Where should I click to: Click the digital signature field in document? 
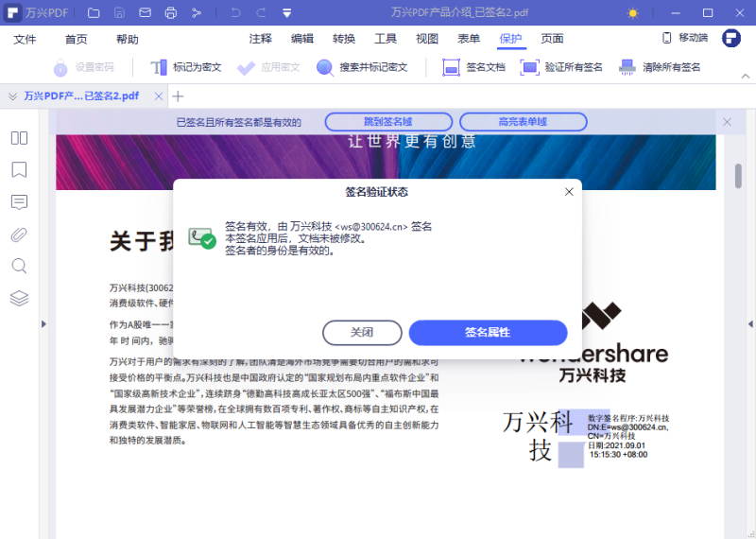[x=586, y=437]
